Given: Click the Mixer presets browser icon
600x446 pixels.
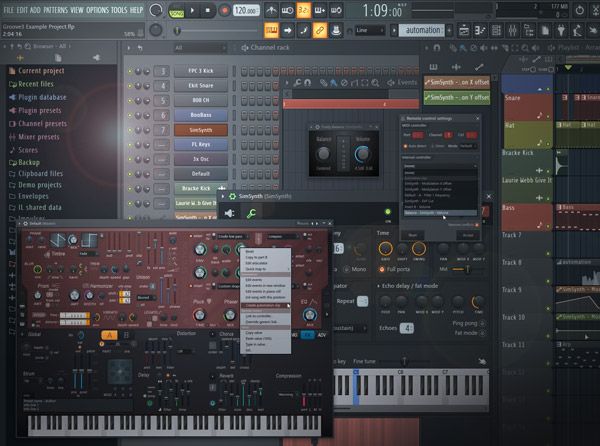Looking at the screenshot, I should pyautogui.click(x=10, y=136).
